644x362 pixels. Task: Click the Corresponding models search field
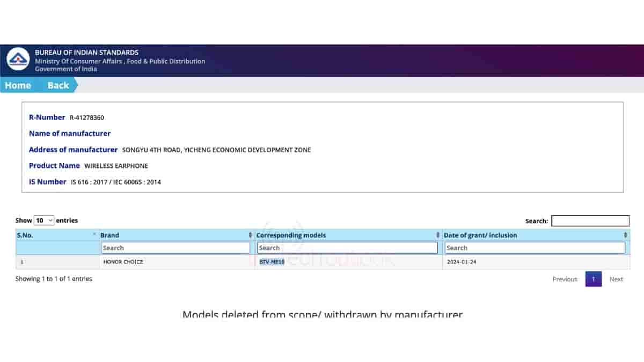[347, 248]
